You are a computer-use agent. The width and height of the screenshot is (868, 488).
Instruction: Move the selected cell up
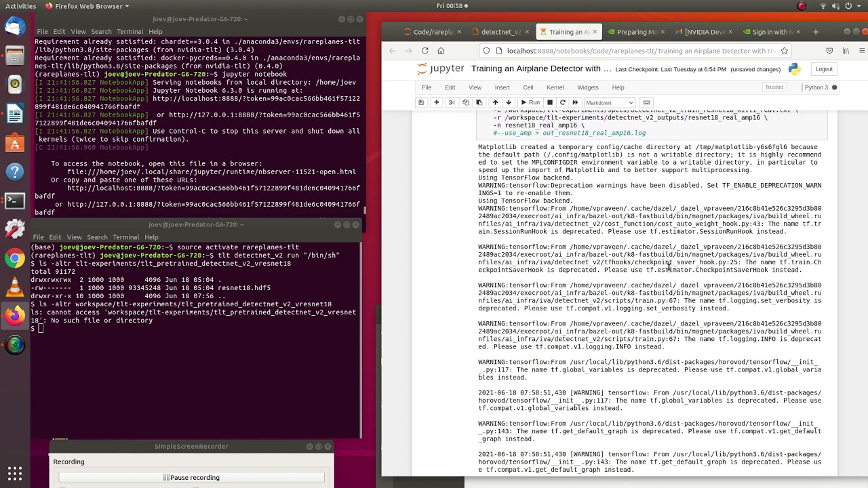tap(495, 102)
